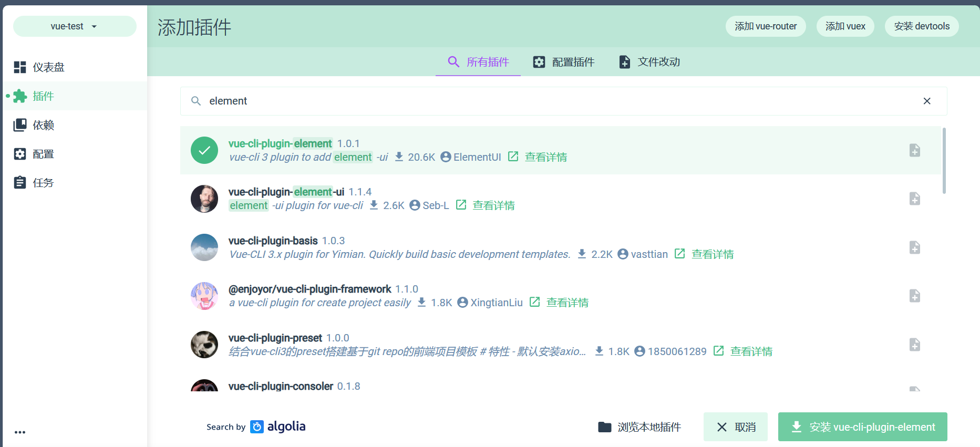Click the 配置插件 gear icon
This screenshot has height=447, width=980.
[x=539, y=62]
